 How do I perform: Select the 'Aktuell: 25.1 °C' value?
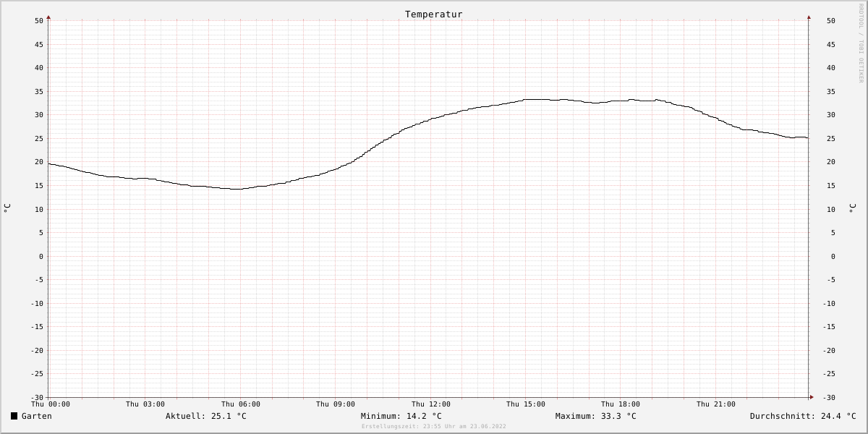206,416
